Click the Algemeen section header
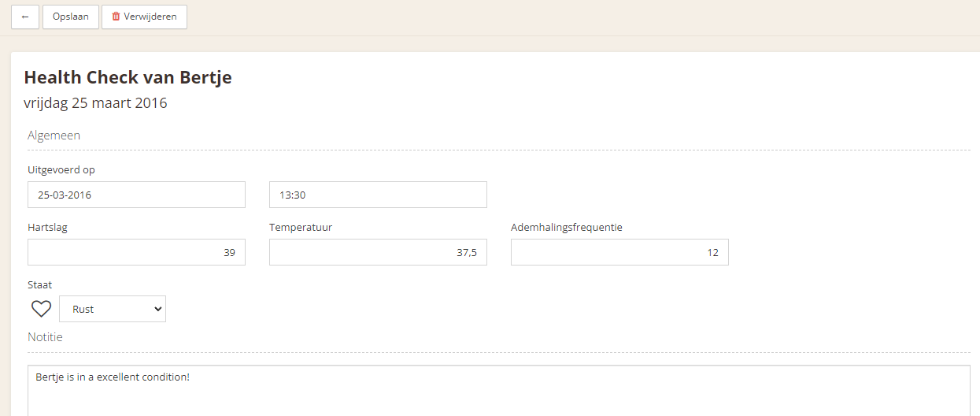Screen dimensions: 980x416 tap(54, 136)
